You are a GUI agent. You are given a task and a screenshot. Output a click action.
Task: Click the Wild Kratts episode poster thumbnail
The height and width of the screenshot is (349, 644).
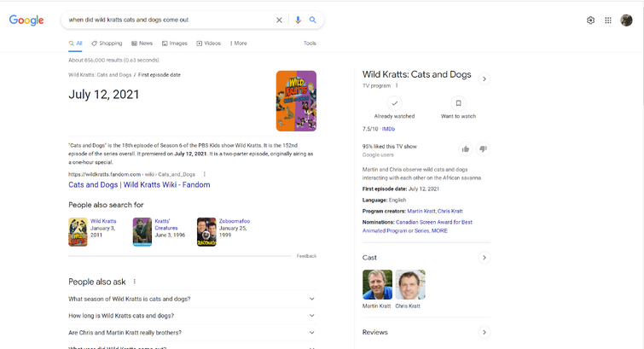tap(296, 101)
